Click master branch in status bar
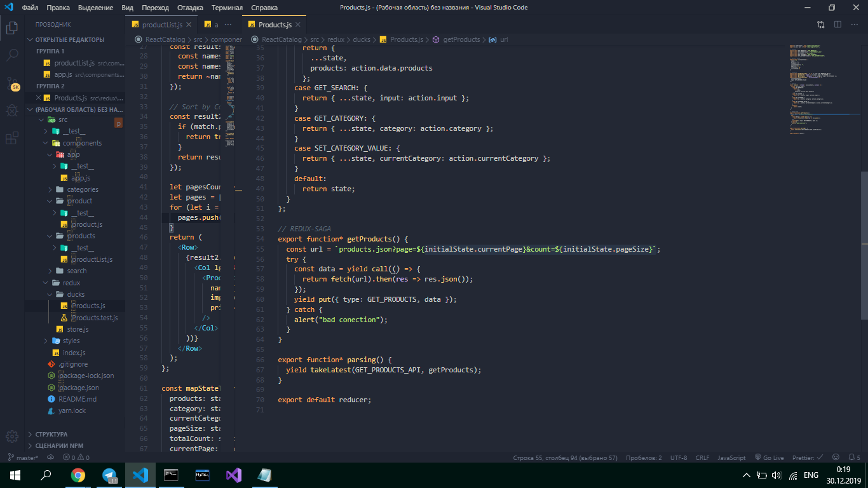This screenshot has height=488, width=868. pos(24,457)
